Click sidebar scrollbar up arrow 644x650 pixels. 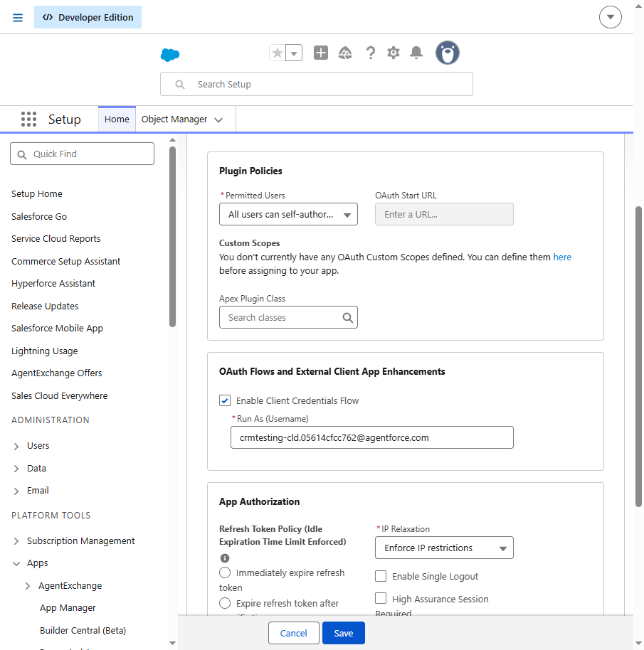click(x=172, y=140)
